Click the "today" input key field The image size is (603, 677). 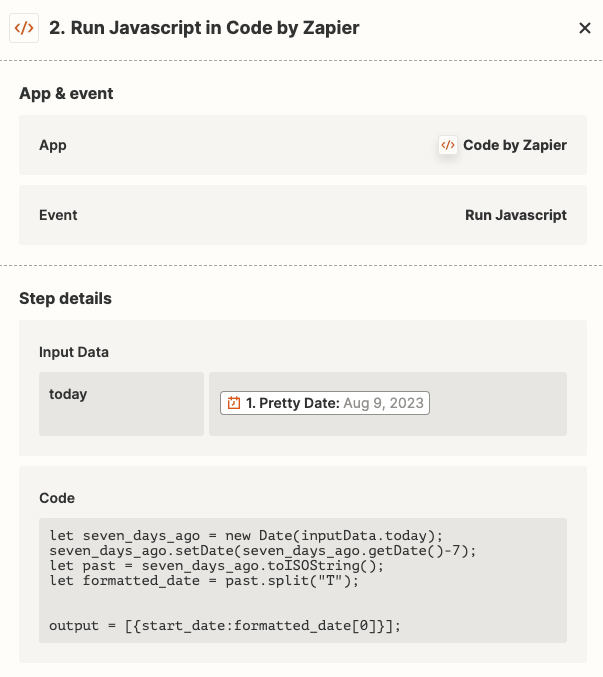(x=120, y=404)
